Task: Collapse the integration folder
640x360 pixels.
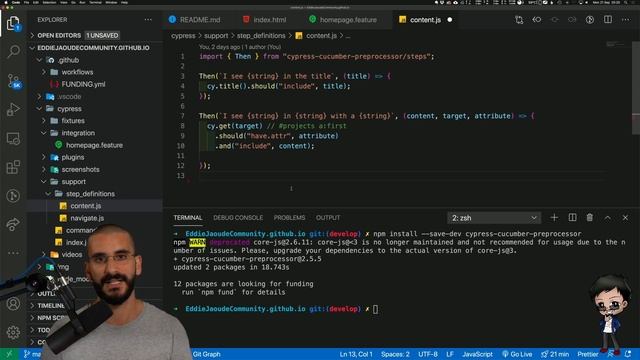Action: click(44, 133)
